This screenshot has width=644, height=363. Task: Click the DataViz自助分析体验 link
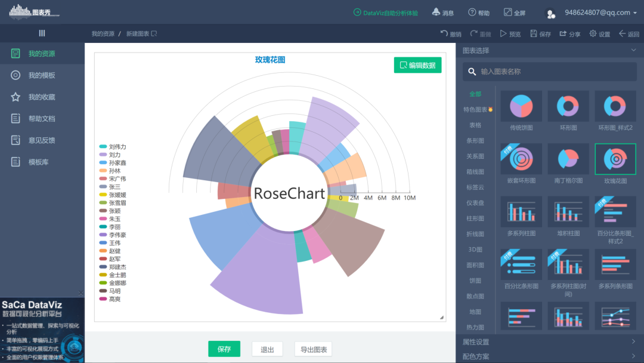386,13
